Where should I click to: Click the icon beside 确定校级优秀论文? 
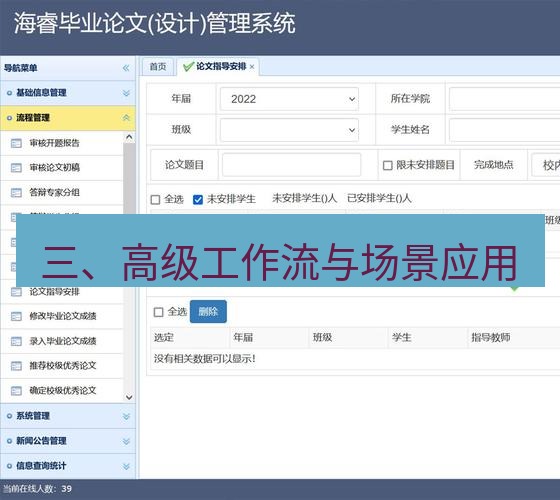coord(16,391)
